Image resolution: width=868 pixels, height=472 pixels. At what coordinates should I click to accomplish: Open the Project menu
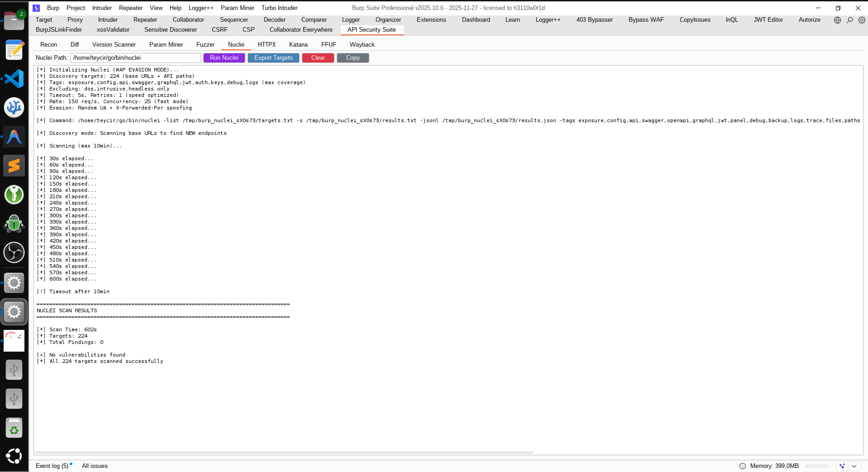click(76, 8)
